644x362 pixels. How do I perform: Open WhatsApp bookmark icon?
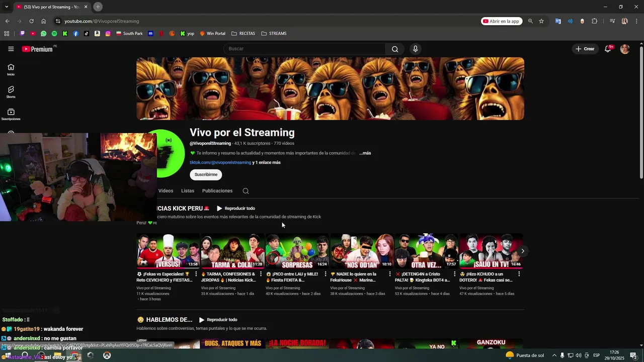[x=43, y=34]
